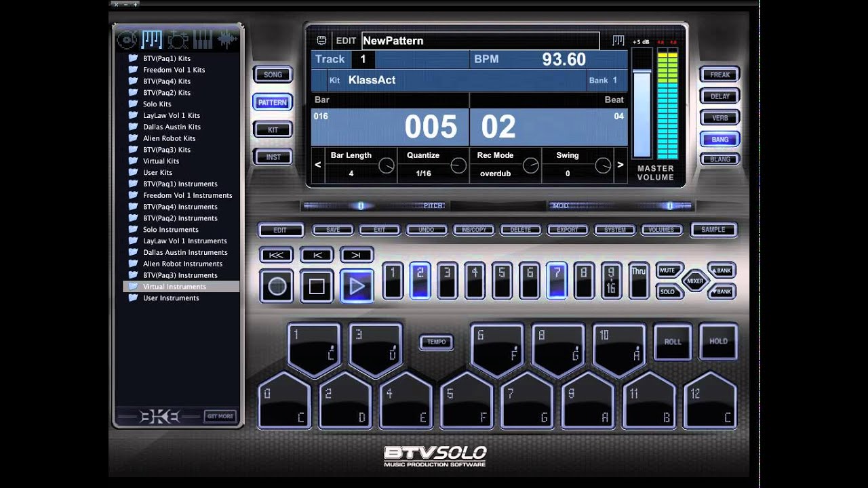Tap pad 1 C sharp
This screenshot has width=868, height=488.
coord(314,350)
